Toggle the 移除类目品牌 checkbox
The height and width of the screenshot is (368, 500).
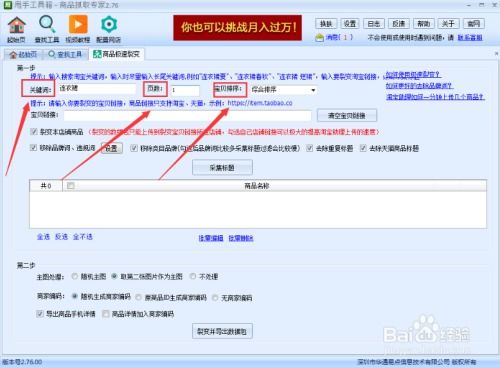point(134,148)
